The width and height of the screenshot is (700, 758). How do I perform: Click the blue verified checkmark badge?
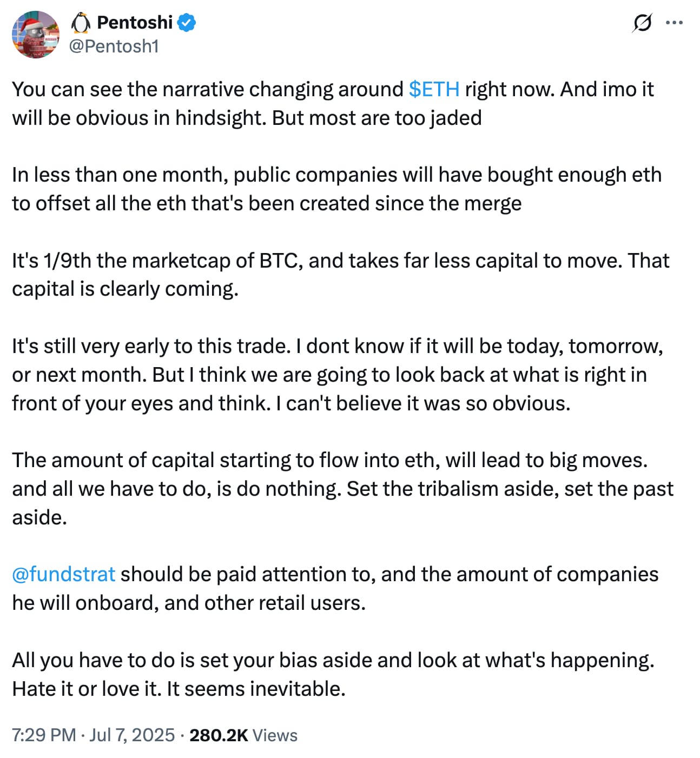pyautogui.click(x=187, y=23)
